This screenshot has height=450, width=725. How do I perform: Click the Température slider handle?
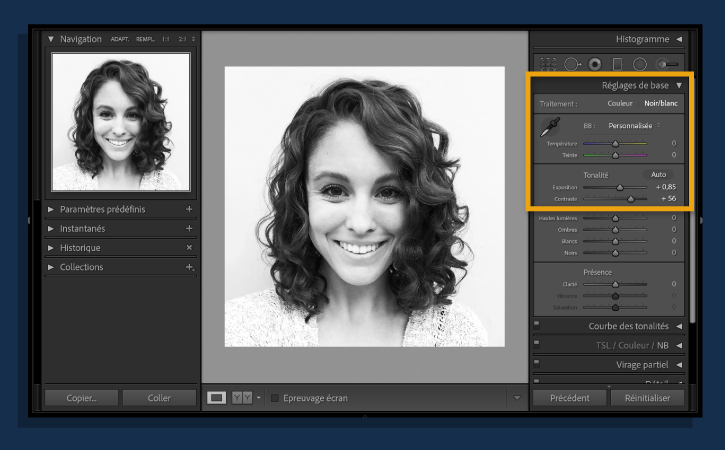pyautogui.click(x=615, y=144)
